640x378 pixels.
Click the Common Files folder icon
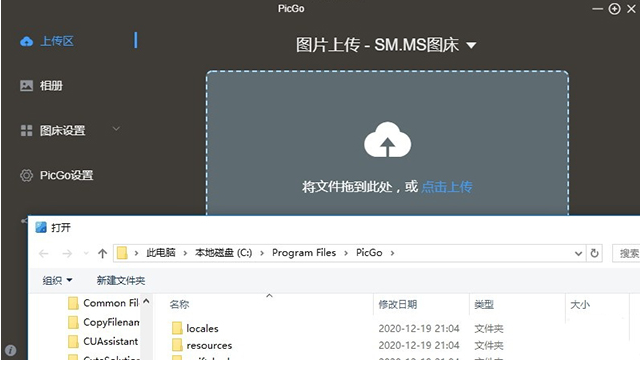point(73,303)
